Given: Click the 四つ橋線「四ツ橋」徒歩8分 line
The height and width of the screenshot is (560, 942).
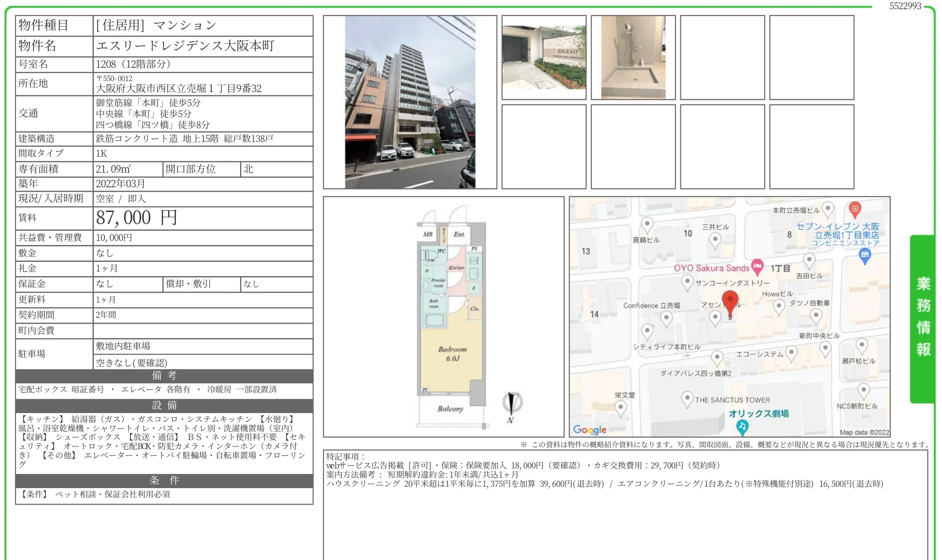Looking at the screenshot, I should pyautogui.click(x=153, y=125).
